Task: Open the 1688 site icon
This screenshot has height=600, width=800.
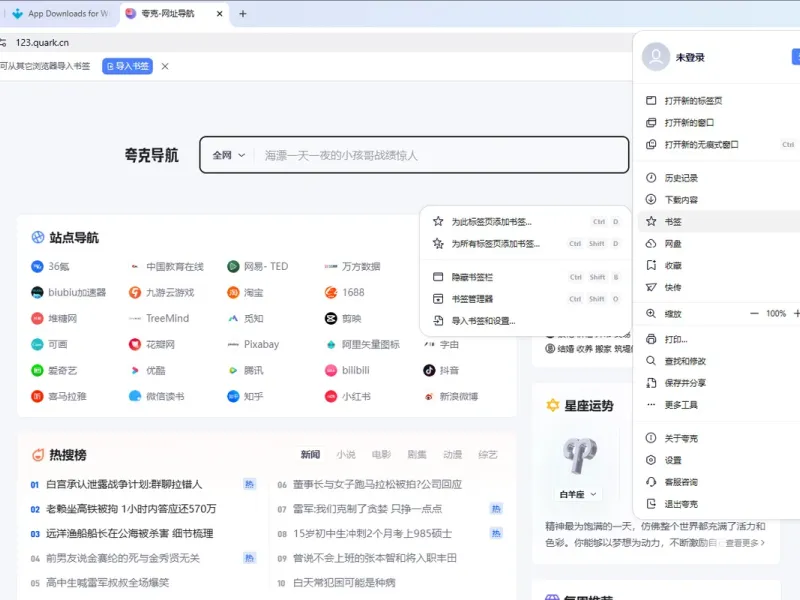Action: 331,292
